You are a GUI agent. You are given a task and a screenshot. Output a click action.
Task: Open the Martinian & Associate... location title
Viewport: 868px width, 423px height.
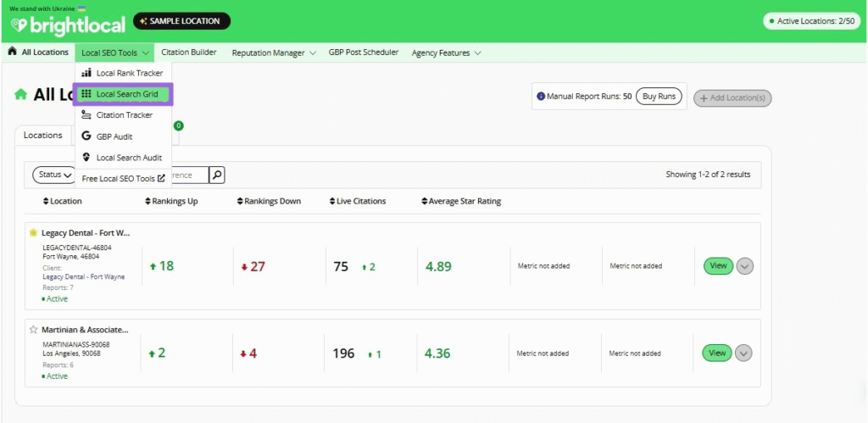tap(86, 330)
